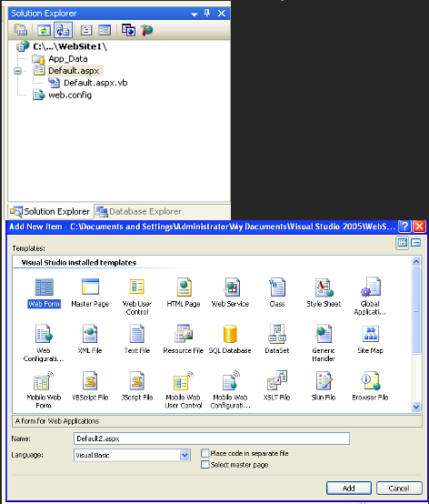Select the Skin File template
This screenshot has width=429, height=504.
(x=324, y=386)
